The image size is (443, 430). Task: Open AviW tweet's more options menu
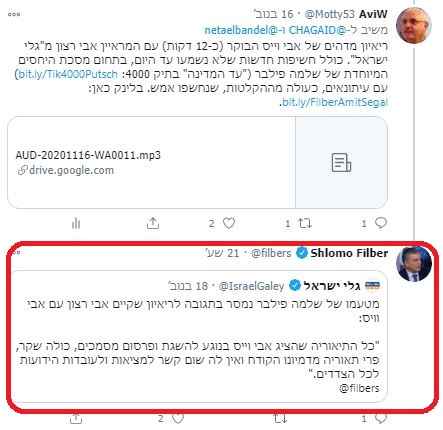(x=14, y=14)
